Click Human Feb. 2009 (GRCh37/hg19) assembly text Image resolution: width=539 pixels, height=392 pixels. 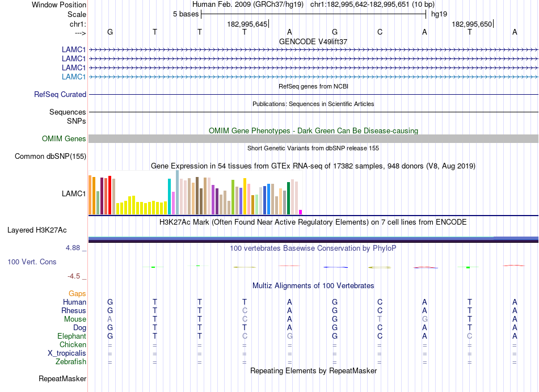(x=248, y=5)
